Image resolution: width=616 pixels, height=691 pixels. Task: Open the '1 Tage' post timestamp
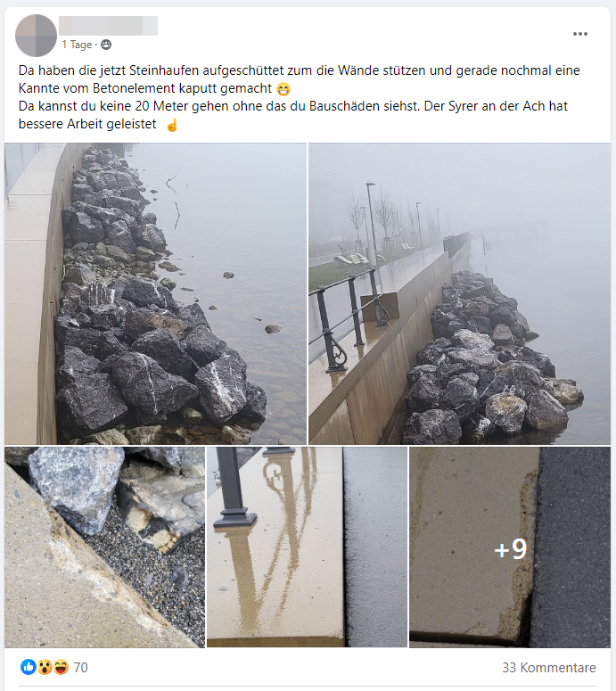pyautogui.click(x=77, y=45)
